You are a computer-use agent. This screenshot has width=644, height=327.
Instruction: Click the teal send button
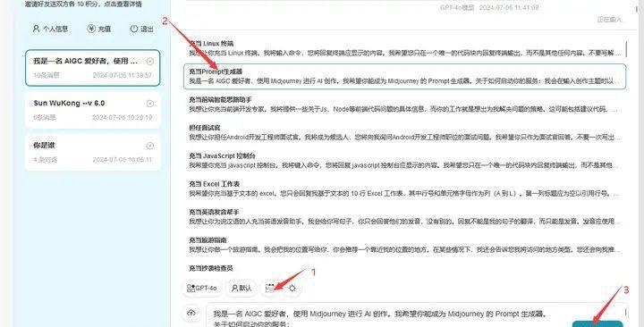pyautogui.click(x=597, y=323)
